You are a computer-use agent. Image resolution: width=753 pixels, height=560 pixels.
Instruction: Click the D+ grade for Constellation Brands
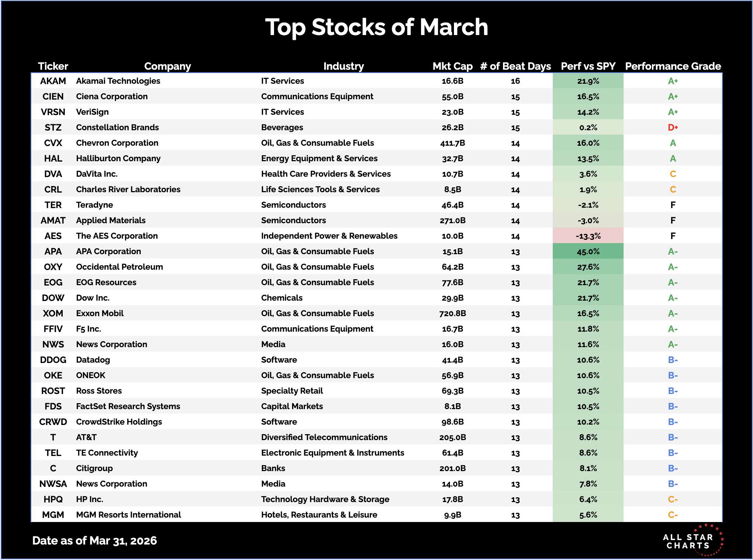coord(673,127)
